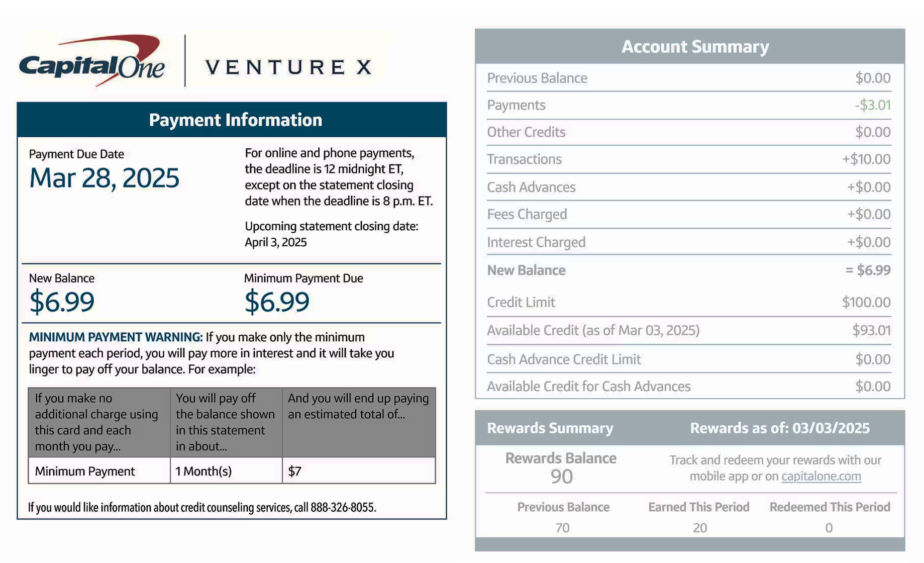Click the credit counseling phone number 888-326-8055

pyautogui.click(x=343, y=507)
